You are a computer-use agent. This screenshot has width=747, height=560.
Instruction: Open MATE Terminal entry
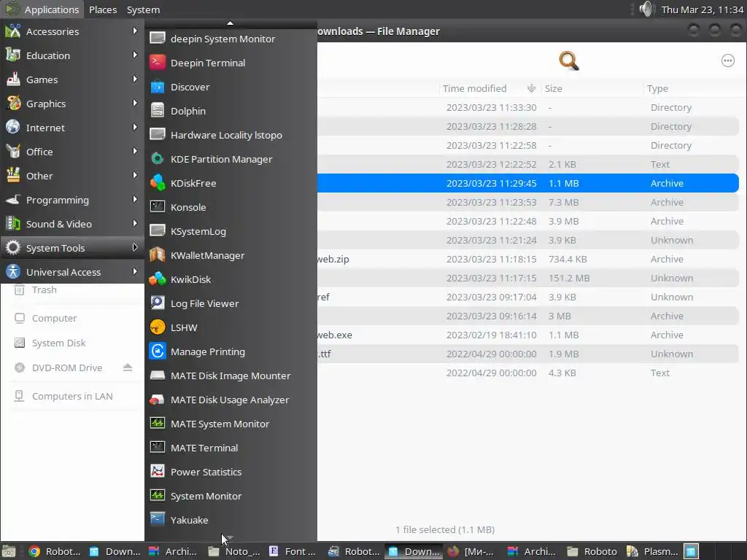[231, 448]
